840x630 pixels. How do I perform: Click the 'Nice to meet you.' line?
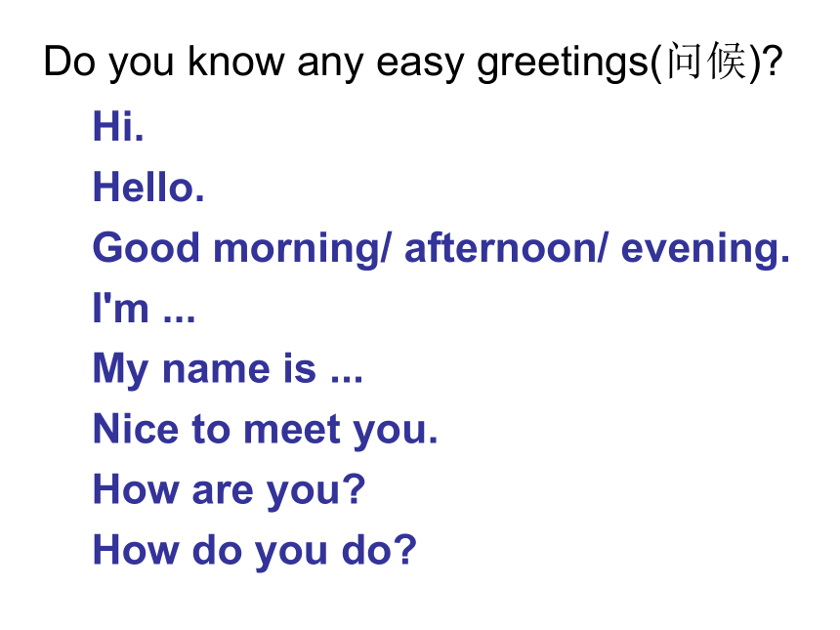click(x=265, y=431)
